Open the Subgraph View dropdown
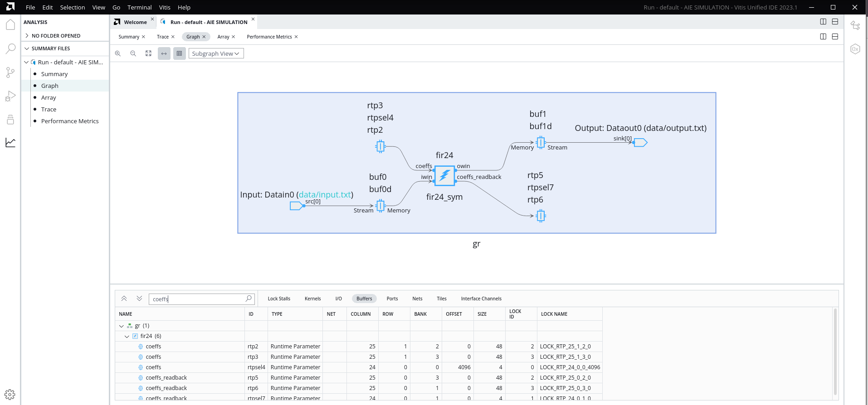868x405 pixels. 216,53
